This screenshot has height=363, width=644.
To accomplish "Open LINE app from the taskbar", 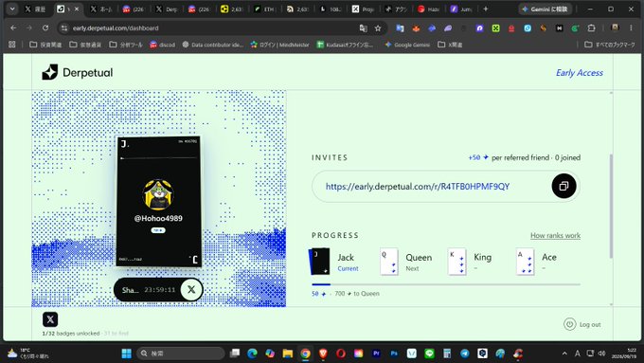I will (x=429, y=354).
